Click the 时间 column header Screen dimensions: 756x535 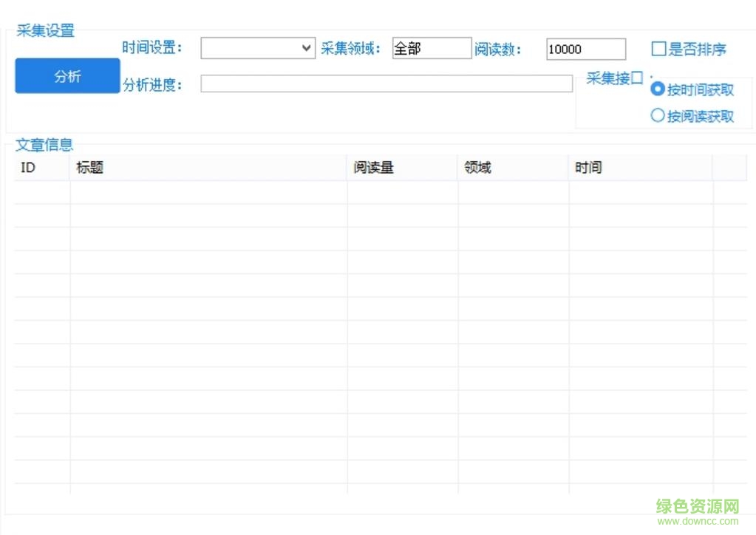pyautogui.click(x=588, y=168)
